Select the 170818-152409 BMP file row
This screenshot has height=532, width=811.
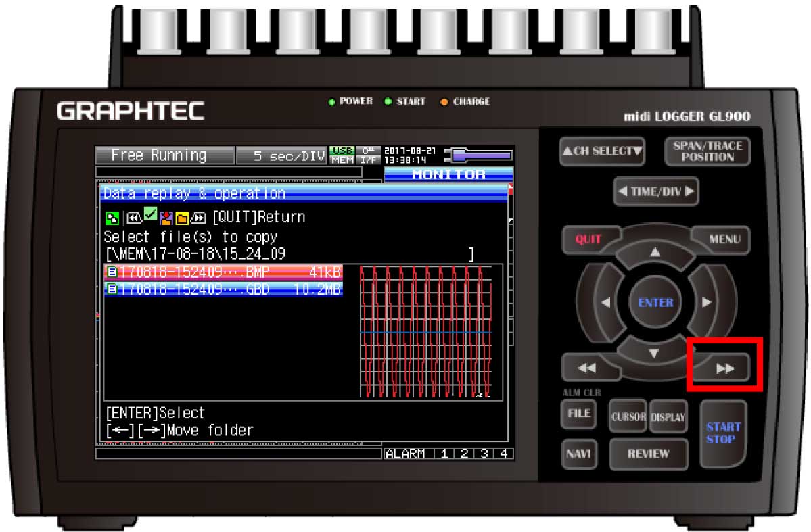(223, 272)
